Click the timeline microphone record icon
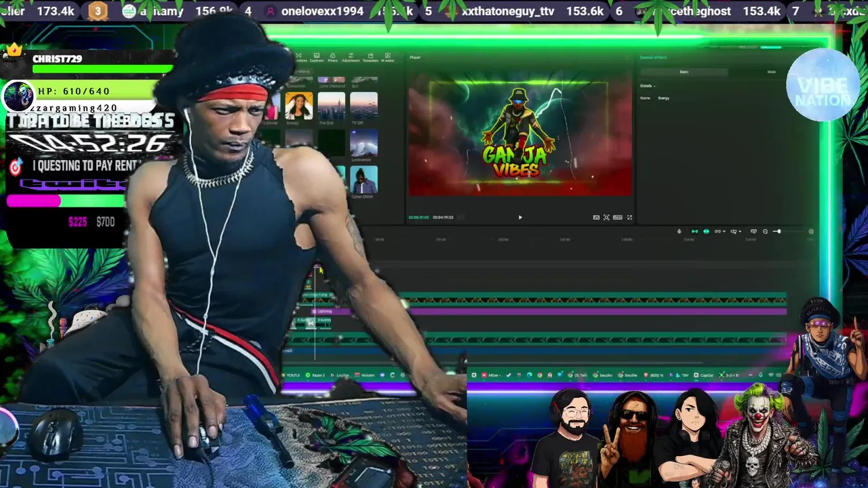The height and width of the screenshot is (488, 868). [x=679, y=231]
